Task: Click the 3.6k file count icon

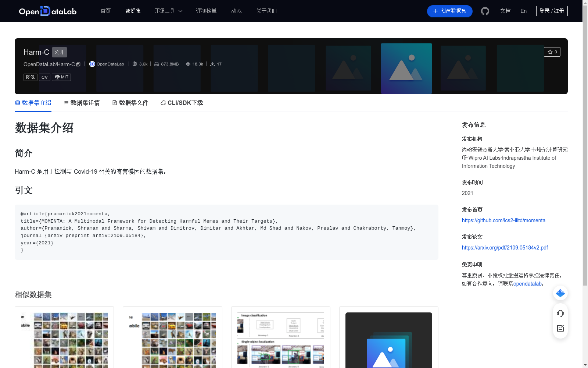Action: pos(135,64)
